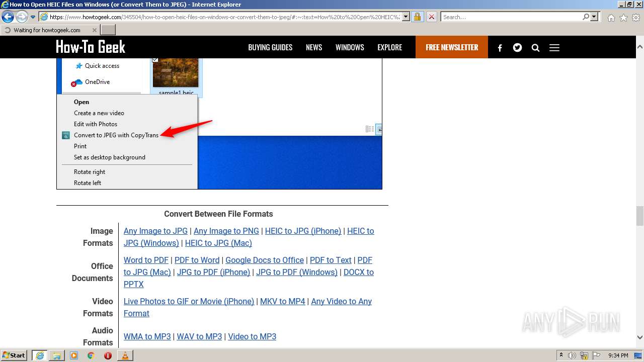Open 'PDF to Text' link
The image size is (644, 362).
(331, 260)
